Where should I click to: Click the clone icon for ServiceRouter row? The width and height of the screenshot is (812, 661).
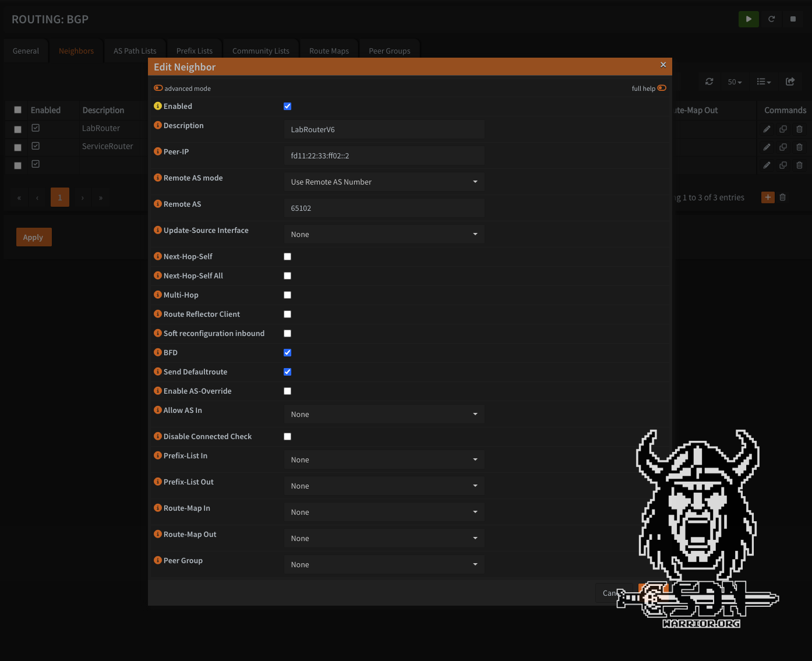(x=783, y=147)
